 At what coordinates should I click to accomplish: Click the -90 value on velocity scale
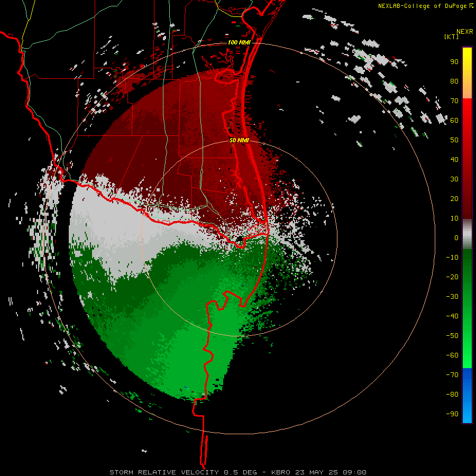pos(452,414)
